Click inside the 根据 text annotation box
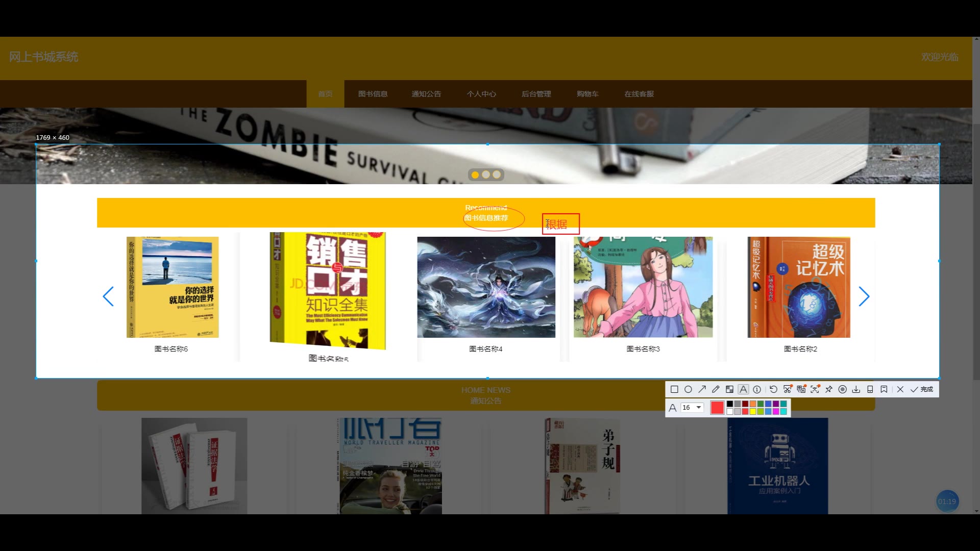 click(x=560, y=224)
